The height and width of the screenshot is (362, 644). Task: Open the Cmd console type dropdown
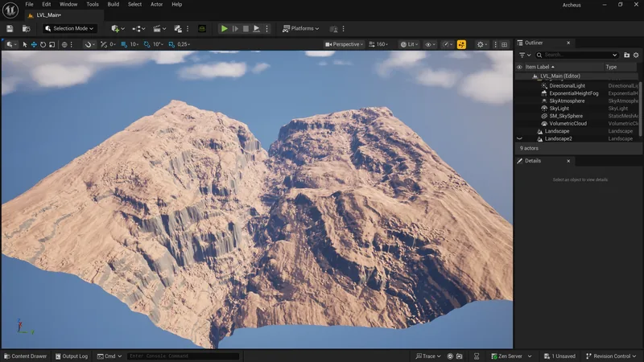click(109, 356)
